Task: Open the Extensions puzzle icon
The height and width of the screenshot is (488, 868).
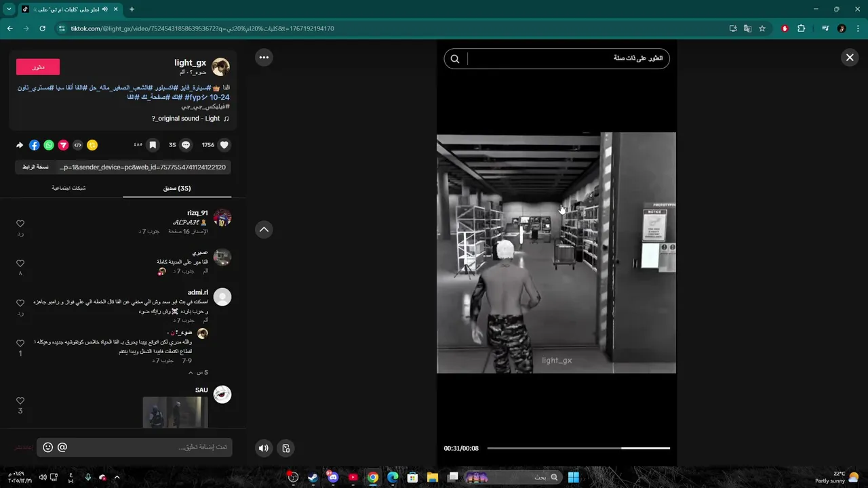Action: click(802, 28)
